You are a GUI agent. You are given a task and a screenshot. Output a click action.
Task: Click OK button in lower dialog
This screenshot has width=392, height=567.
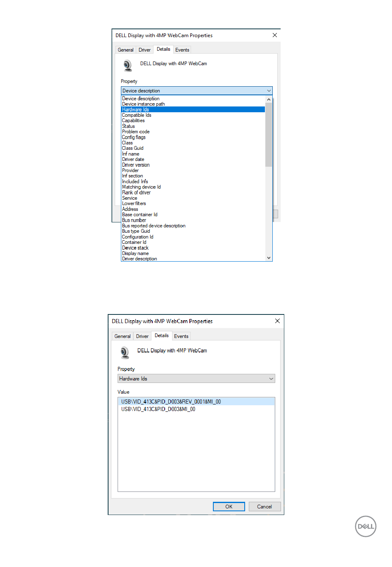pos(229,506)
